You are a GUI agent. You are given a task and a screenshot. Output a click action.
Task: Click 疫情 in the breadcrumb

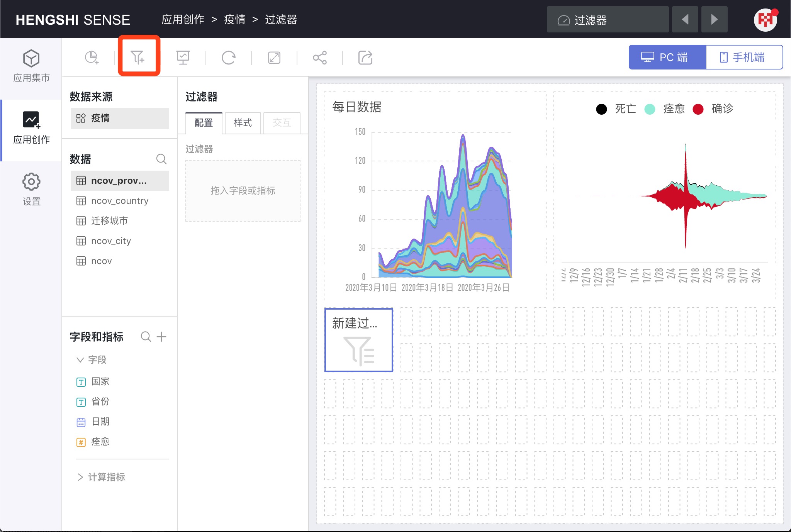235,19
